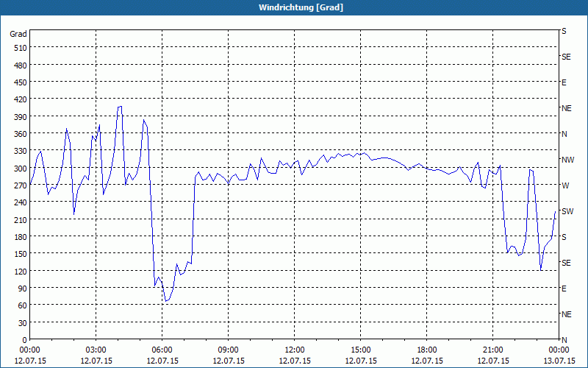This screenshot has width=588, height=368.
Task: Click the 120 degree axis value
Action: 21,271
